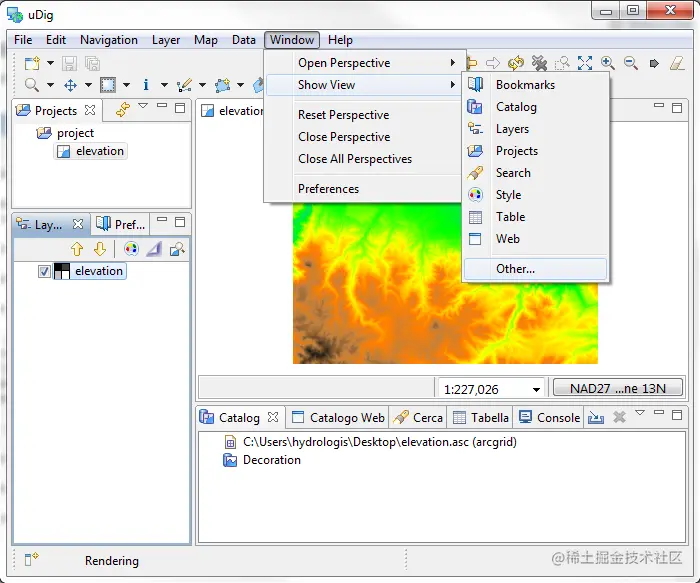The width and height of the screenshot is (700, 583).
Task: Open the 1:227,026 scale dropdown
Action: tap(536, 390)
